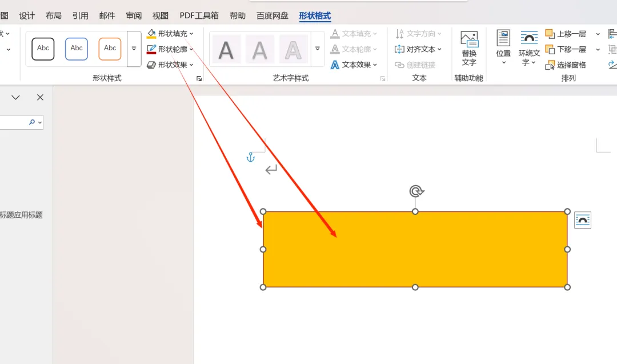Open the 视图 tab
617x364 pixels.
(x=161, y=16)
